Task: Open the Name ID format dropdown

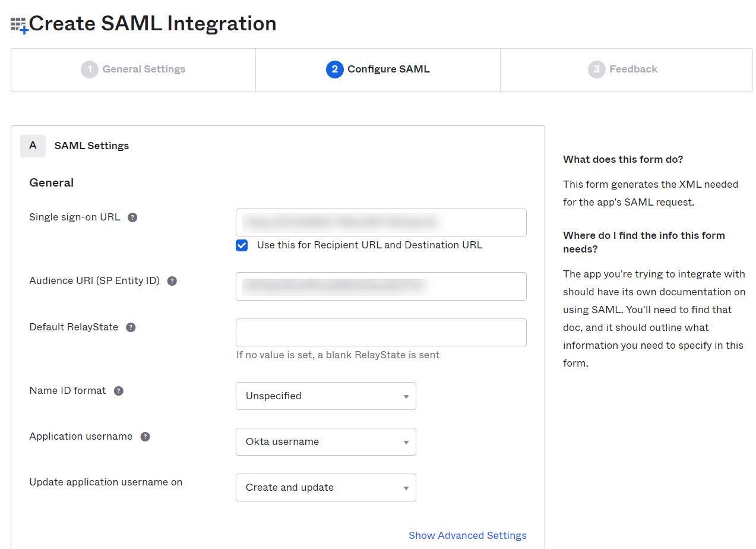Action: pyautogui.click(x=325, y=396)
